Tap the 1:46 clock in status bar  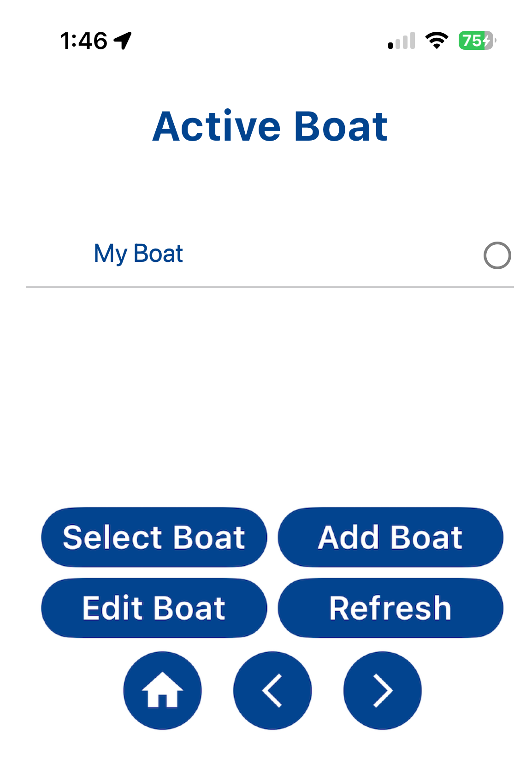[x=84, y=41]
